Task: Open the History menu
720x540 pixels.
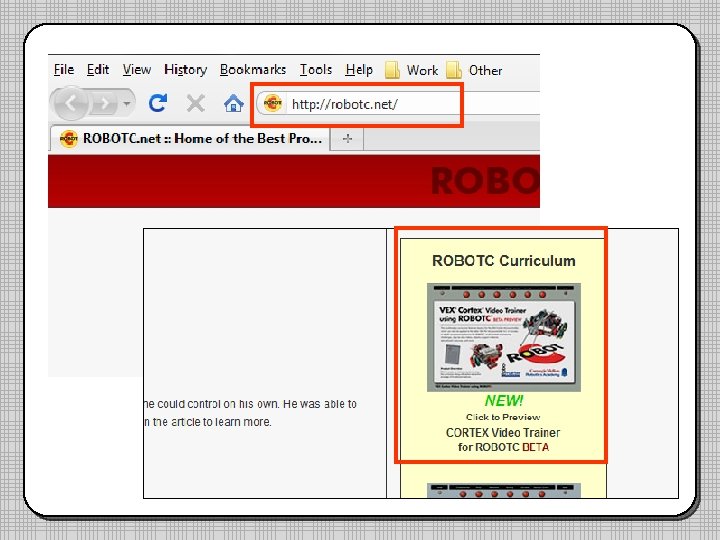Action: pos(186,70)
